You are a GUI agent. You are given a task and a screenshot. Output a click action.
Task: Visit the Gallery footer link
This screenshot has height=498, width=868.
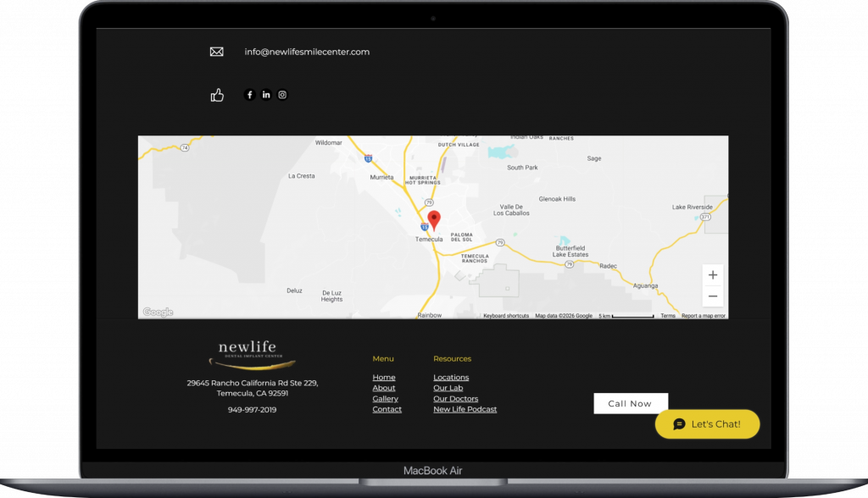click(x=385, y=399)
